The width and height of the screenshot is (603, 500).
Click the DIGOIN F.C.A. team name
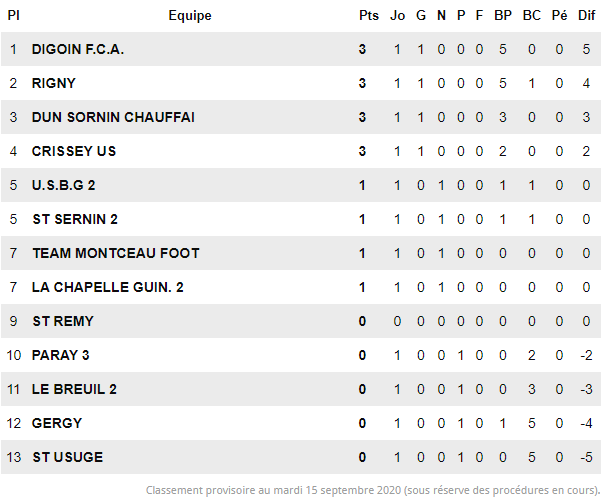78,49
